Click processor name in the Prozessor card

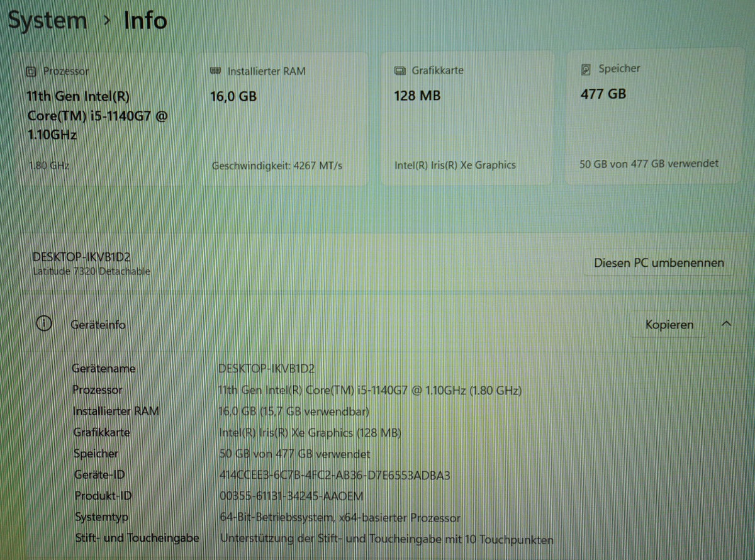[x=97, y=116]
